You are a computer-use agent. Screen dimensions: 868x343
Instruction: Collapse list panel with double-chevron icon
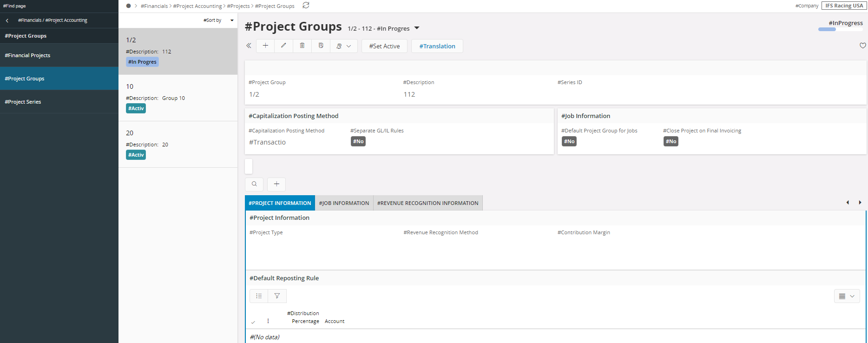click(x=249, y=46)
